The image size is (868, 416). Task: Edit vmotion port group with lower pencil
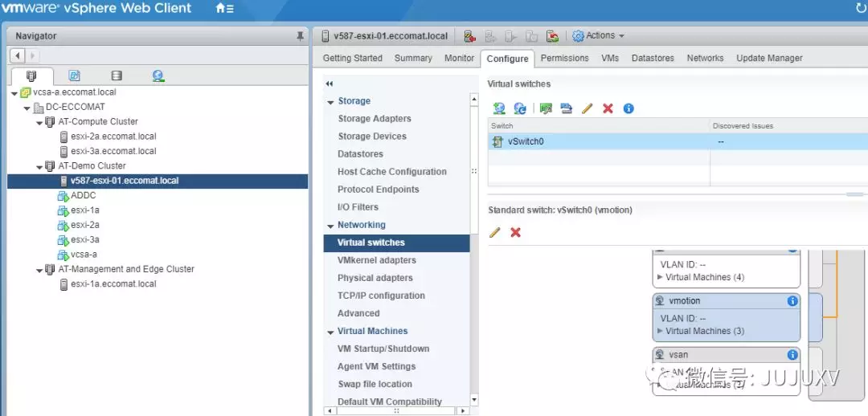click(x=495, y=232)
